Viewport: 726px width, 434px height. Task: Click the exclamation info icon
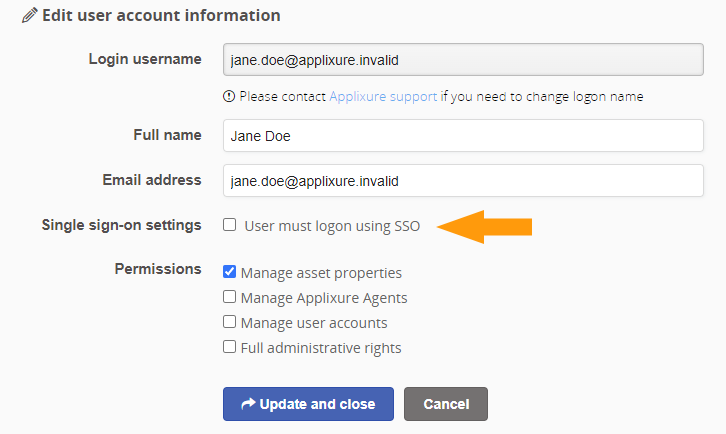click(229, 96)
